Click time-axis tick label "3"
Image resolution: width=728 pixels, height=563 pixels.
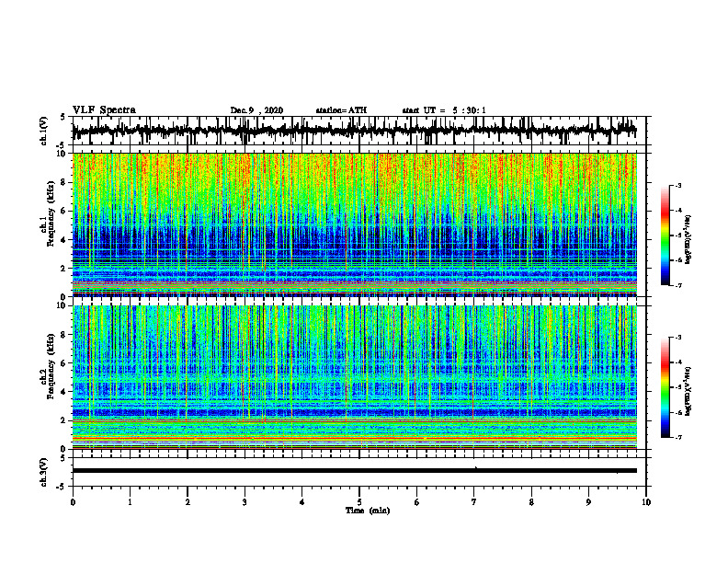(x=245, y=502)
